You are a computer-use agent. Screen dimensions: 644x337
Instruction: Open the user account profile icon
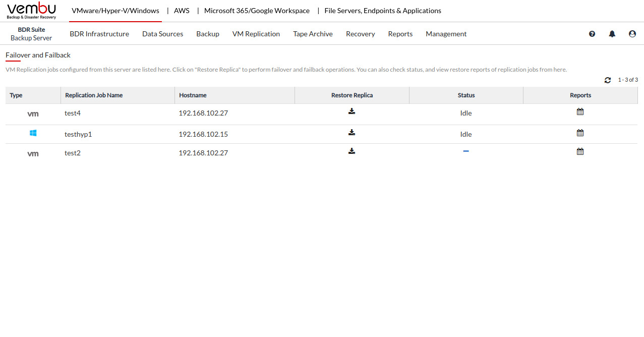[632, 34]
